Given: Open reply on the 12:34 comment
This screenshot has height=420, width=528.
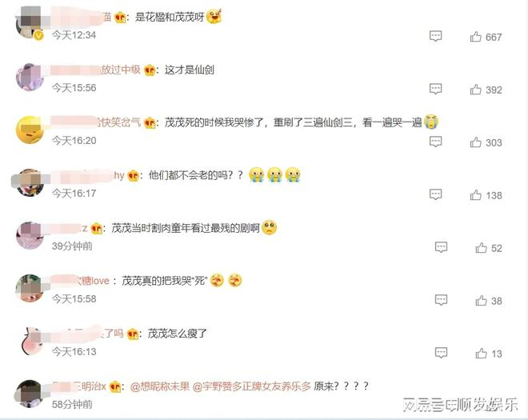Looking at the screenshot, I should (435, 36).
